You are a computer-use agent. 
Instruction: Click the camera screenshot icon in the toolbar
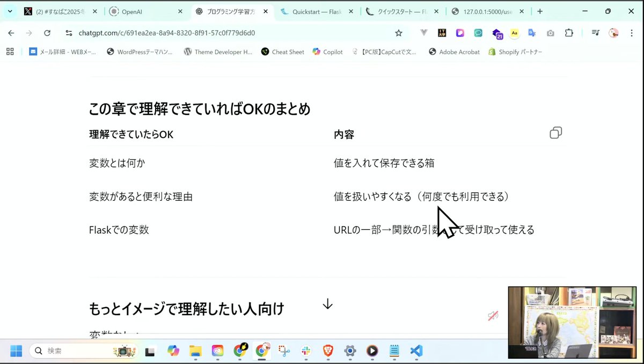551,33
